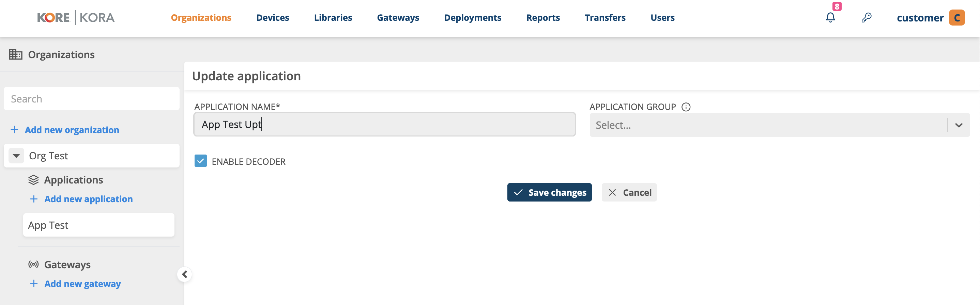Click the Applications layers icon
Image resolution: width=980 pixels, height=305 pixels.
[x=33, y=180]
